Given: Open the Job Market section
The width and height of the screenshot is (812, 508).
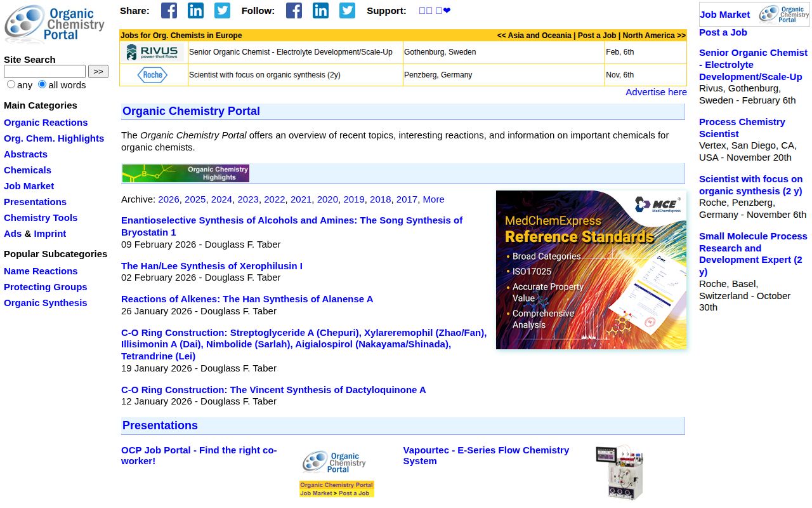Looking at the screenshot, I should (29, 185).
